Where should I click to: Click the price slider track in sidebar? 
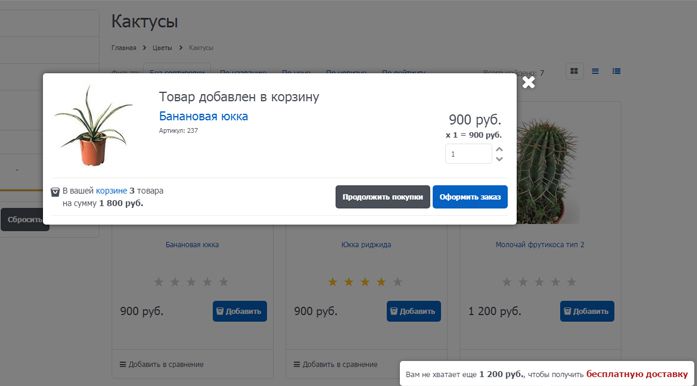(21, 190)
